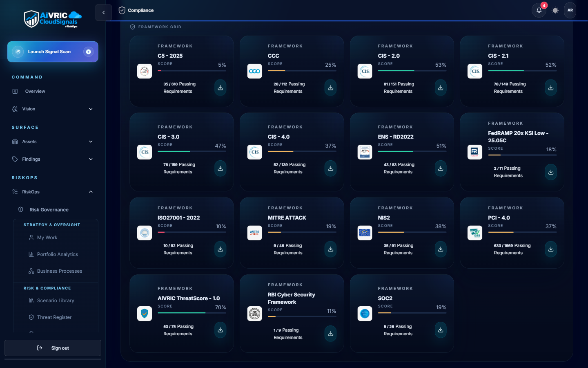The width and height of the screenshot is (588, 368).
Task: Click the FedRAMP framework logo
Action: pos(475,152)
